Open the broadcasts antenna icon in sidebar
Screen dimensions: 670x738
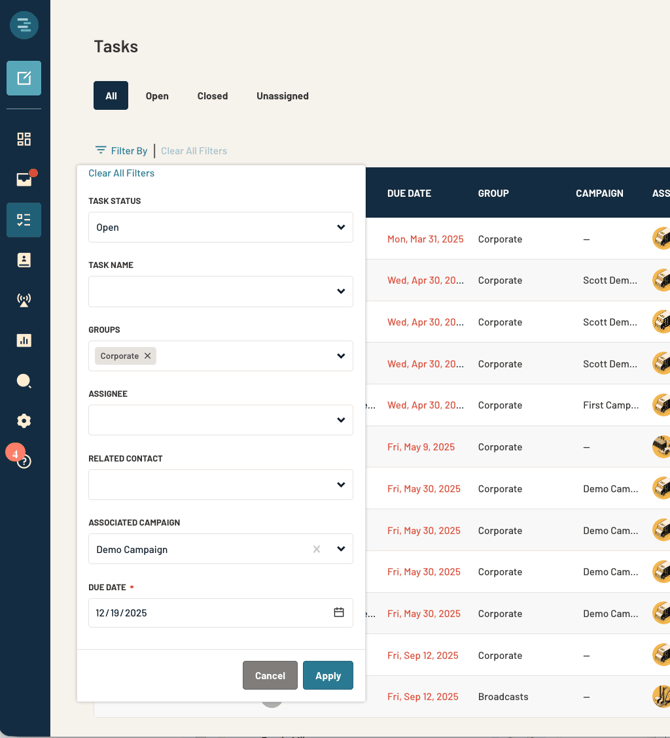click(x=24, y=300)
